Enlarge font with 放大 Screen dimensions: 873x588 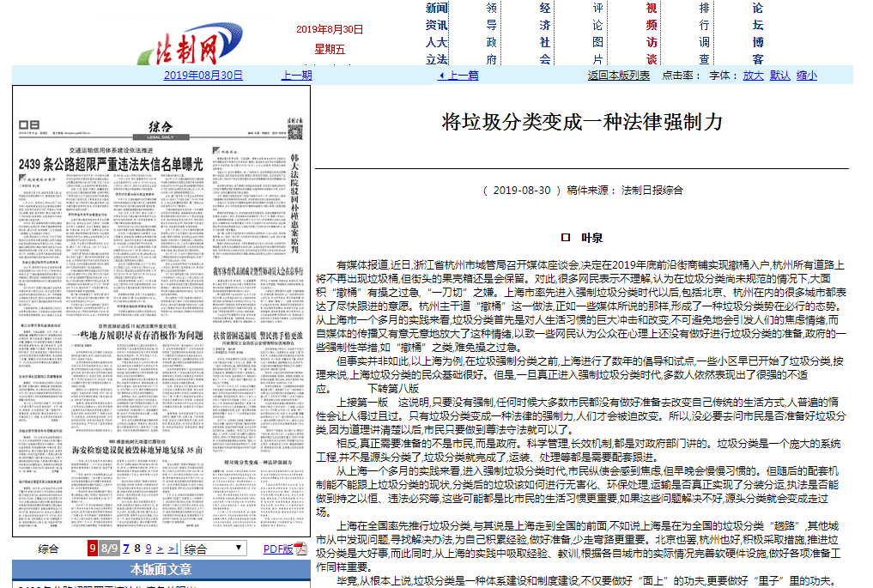(753, 75)
